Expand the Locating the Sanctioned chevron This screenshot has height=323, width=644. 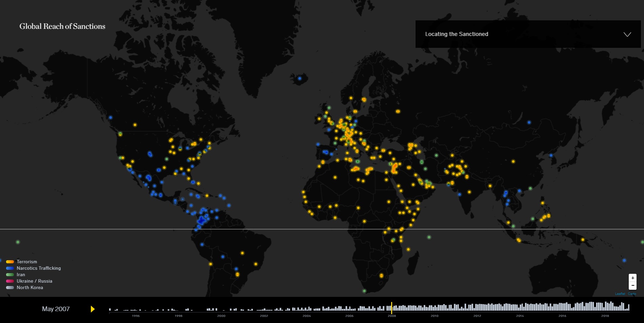pyautogui.click(x=627, y=34)
